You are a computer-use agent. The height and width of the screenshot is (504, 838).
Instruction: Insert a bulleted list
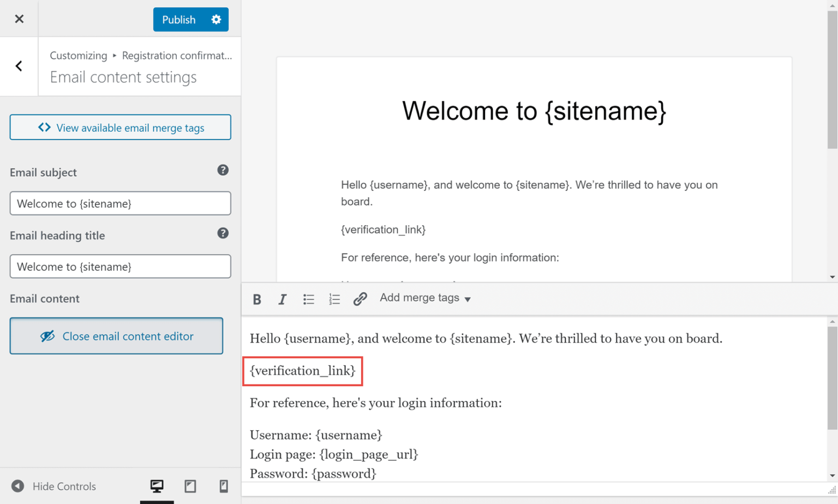[308, 299]
